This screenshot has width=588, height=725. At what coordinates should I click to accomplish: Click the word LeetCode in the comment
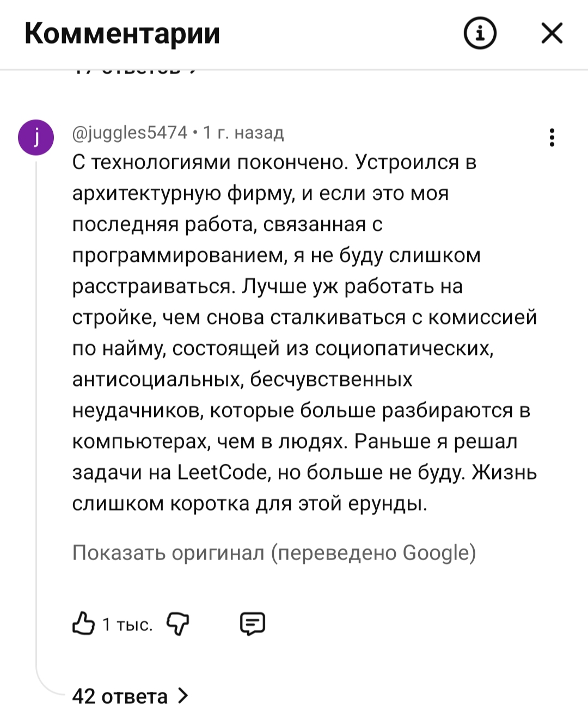point(223,472)
